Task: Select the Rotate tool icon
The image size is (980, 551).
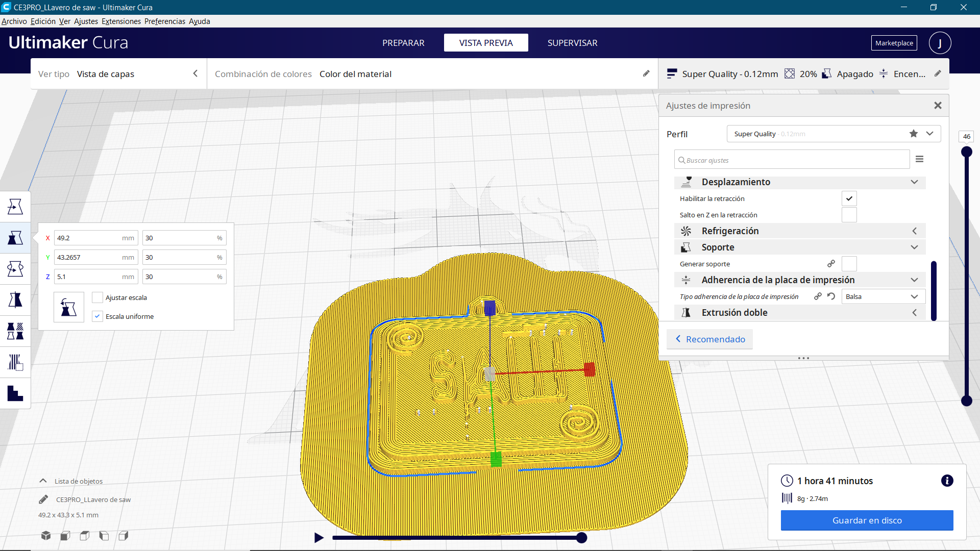Action: point(15,269)
